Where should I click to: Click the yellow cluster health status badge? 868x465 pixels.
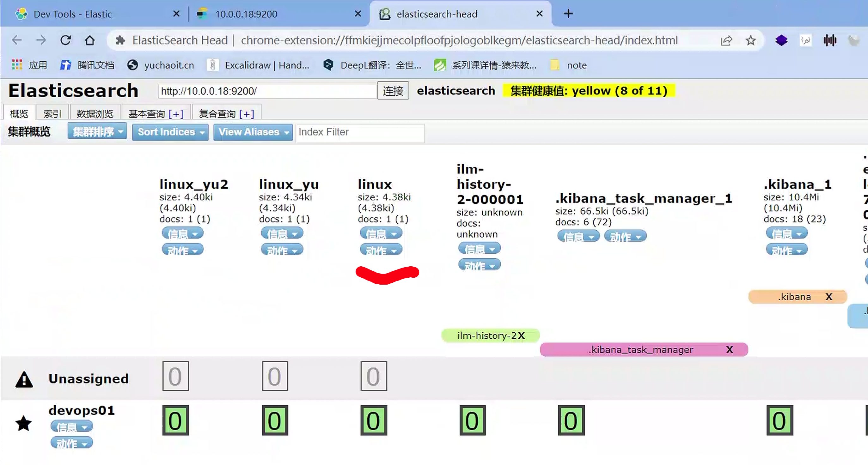(589, 91)
